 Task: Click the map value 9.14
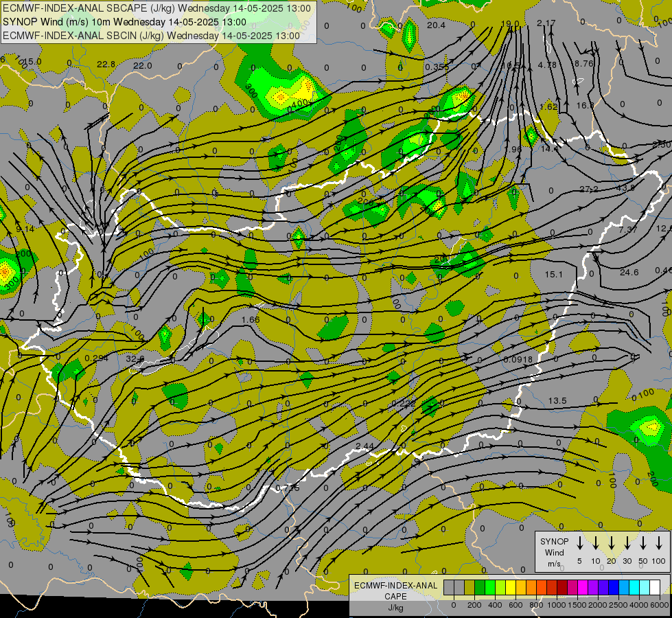tap(25, 229)
